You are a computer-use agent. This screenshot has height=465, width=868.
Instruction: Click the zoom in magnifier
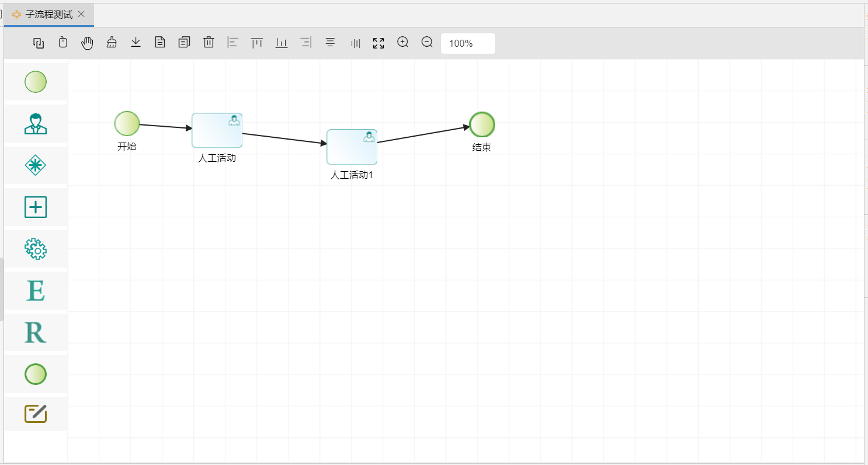pyautogui.click(x=402, y=43)
